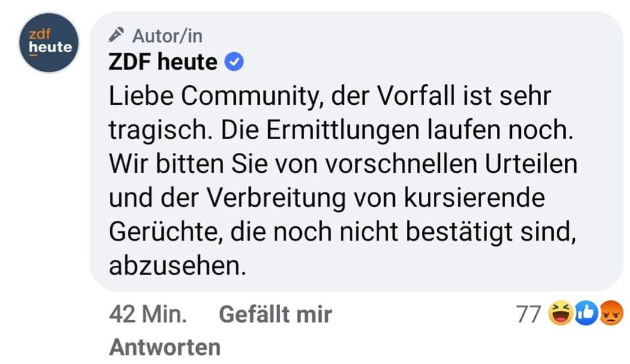Viewport: 630px width, 364px height.
Task: Select the laughing emoji reaction icon
Action: pyautogui.click(x=561, y=313)
